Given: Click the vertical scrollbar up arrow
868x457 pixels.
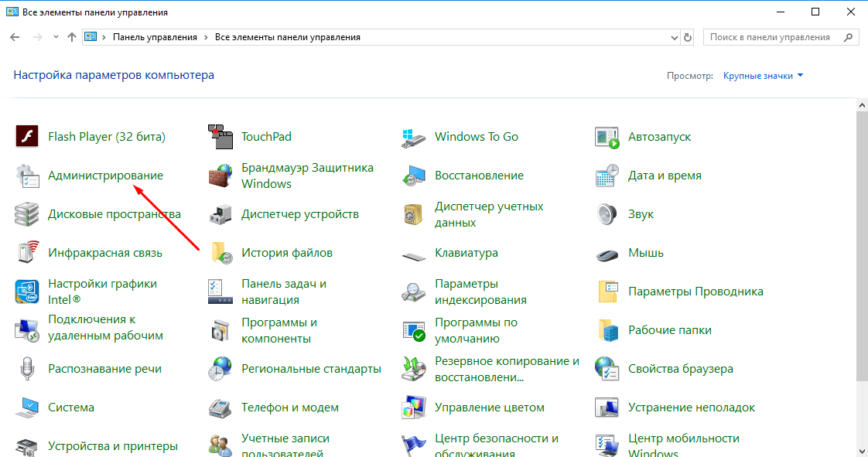Looking at the screenshot, I should (x=862, y=104).
